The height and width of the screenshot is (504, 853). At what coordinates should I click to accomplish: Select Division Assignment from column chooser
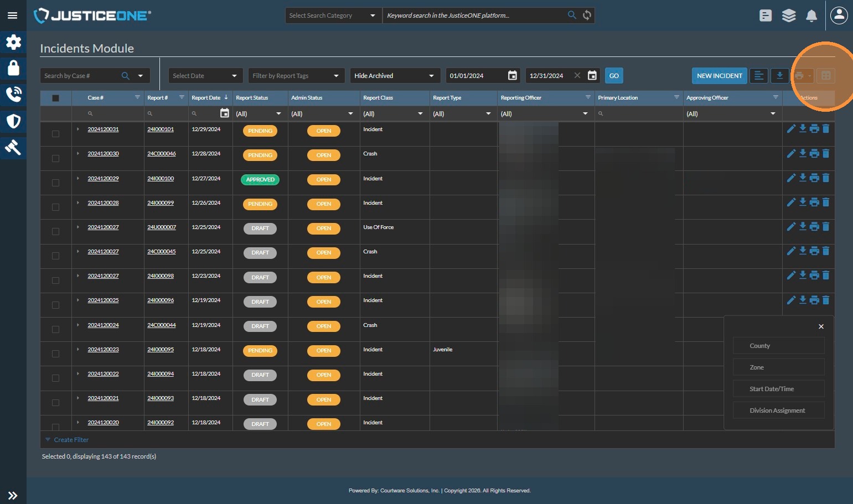click(x=778, y=411)
